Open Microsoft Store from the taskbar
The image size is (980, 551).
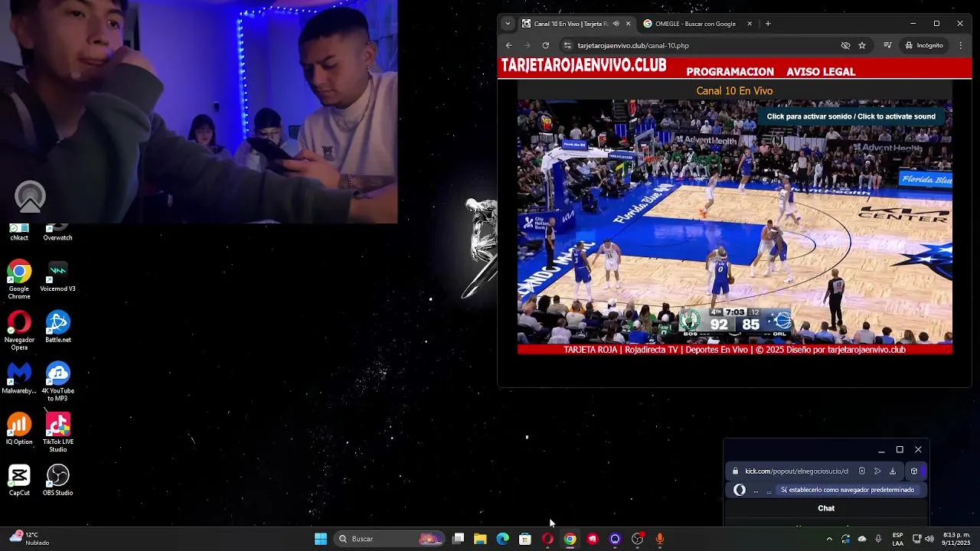[525, 539]
